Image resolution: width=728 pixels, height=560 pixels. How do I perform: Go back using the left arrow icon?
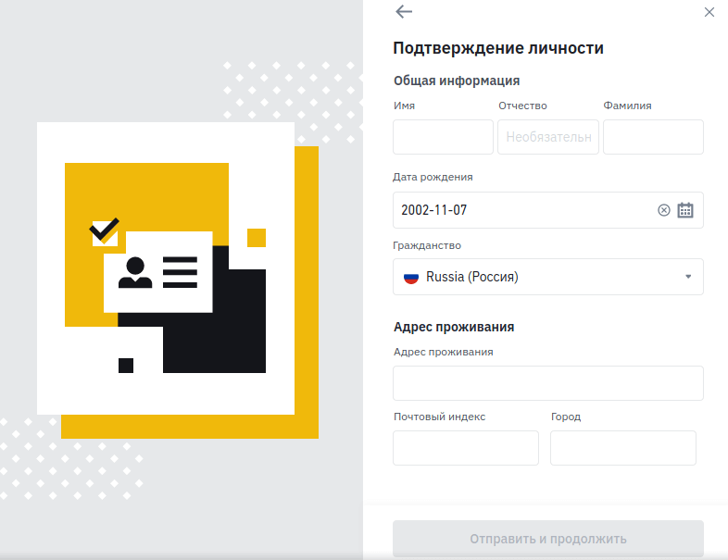tap(404, 12)
